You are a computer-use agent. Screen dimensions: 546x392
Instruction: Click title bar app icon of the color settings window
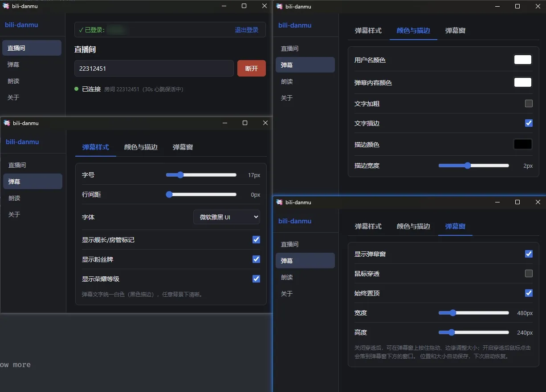point(280,6)
